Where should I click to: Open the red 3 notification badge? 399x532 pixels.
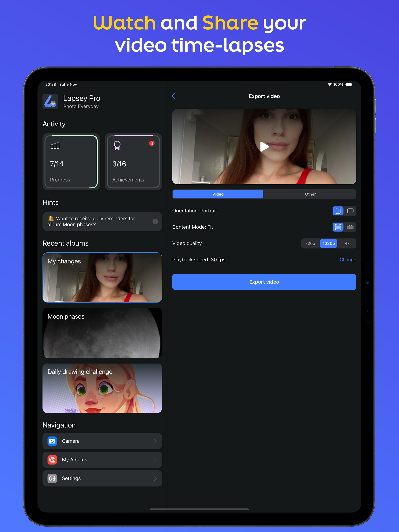[x=152, y=143]
